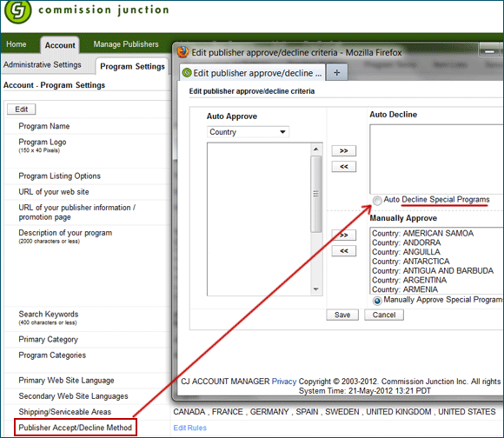The image size is (504, 438).
Task: Open a new tab with the plus button
Action: point(336,73)
